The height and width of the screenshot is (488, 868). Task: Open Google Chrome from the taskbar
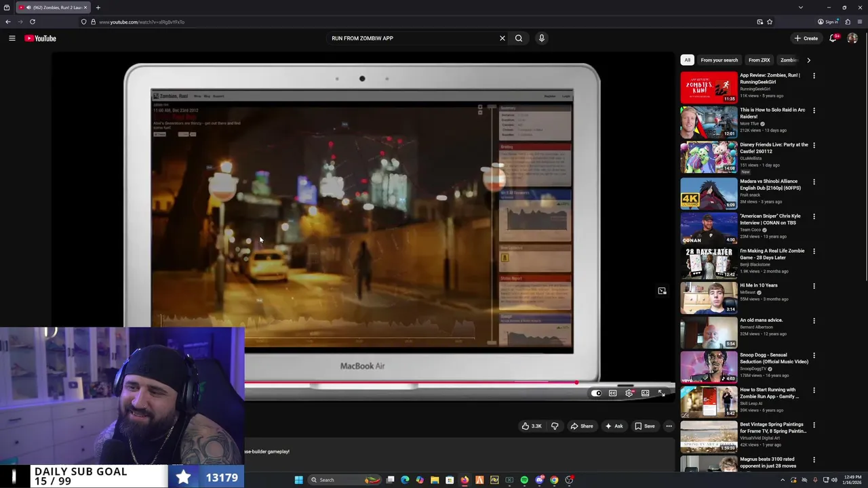coord(554,480)
